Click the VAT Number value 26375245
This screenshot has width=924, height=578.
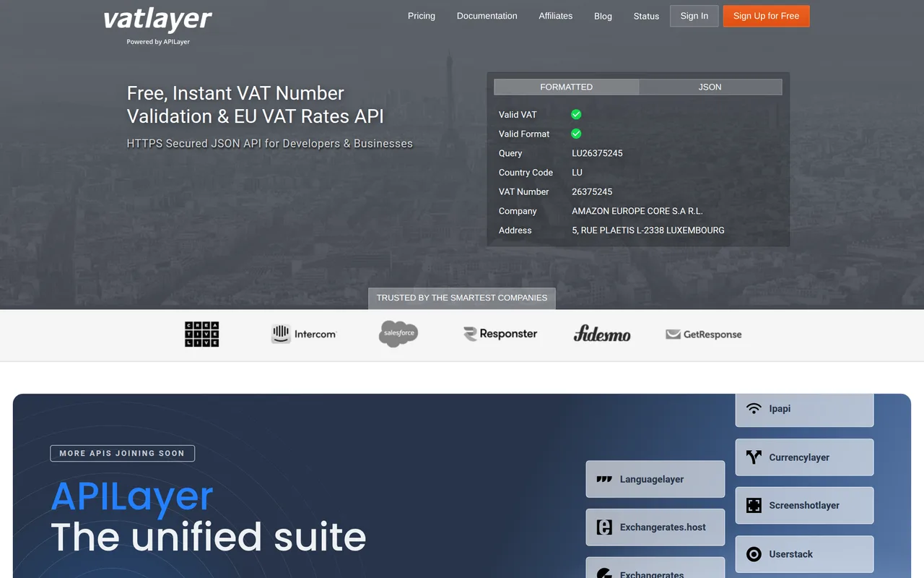click(x=592, y=191)
